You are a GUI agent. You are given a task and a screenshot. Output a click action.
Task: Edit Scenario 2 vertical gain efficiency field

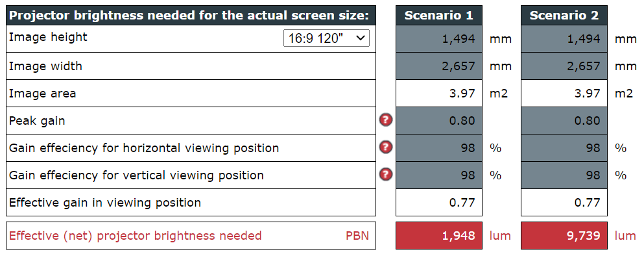tap(564, 175)
